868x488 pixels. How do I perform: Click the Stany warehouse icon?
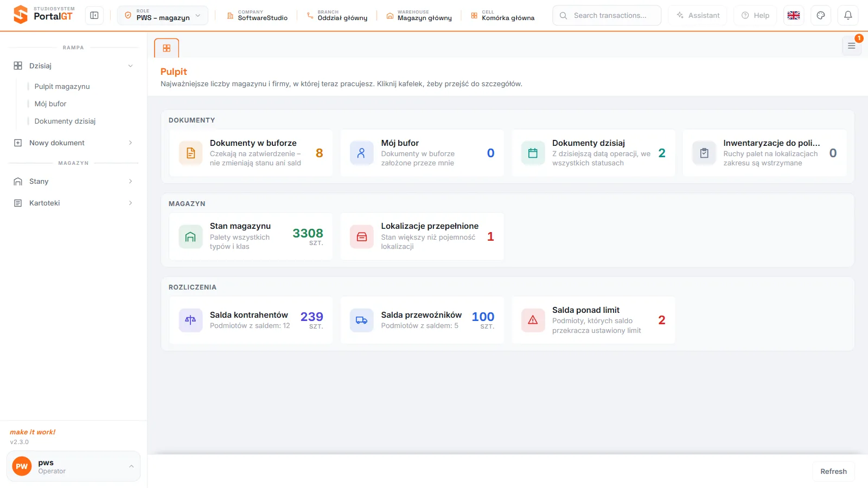click(18, 181)
